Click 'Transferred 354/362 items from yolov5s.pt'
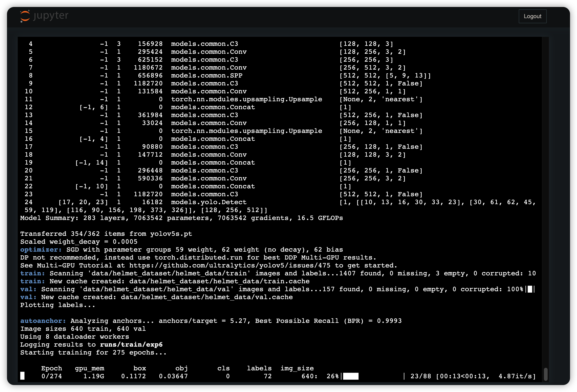 (x=106, y=233)
